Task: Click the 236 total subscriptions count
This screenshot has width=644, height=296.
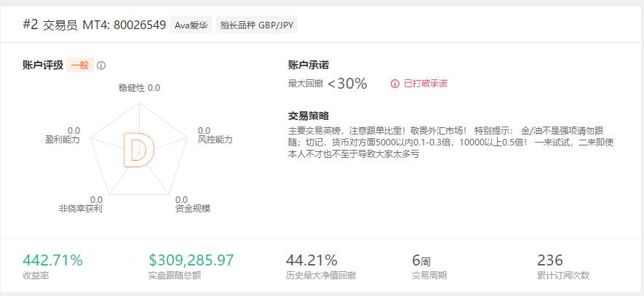Action: (550, 260)
